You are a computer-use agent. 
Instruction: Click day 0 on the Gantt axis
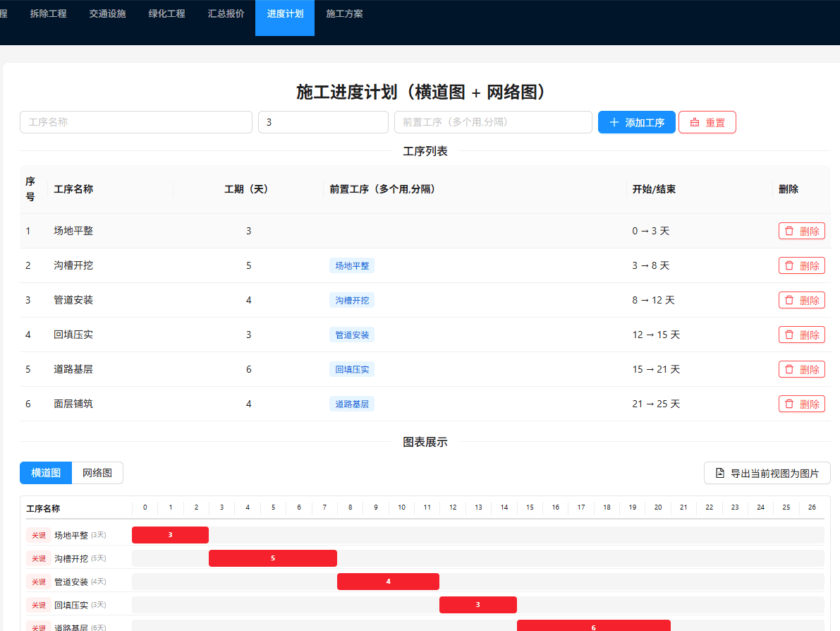[x=145, y=507]
